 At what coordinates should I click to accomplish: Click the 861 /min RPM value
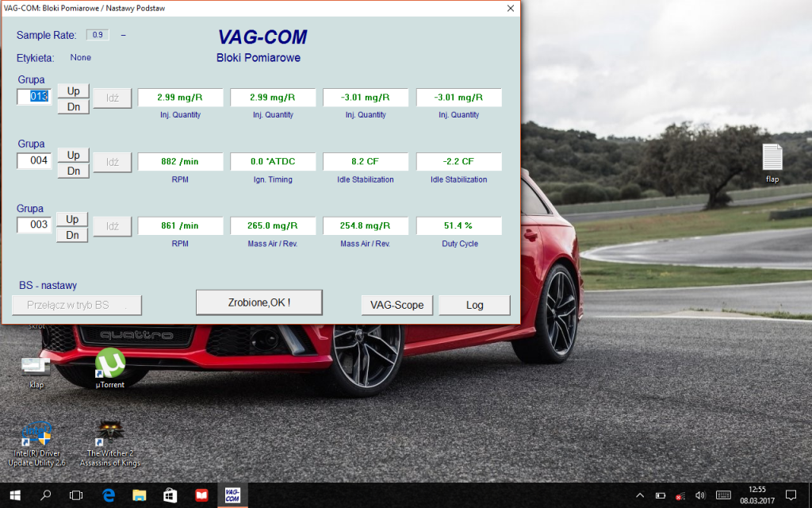click(180, 225)
